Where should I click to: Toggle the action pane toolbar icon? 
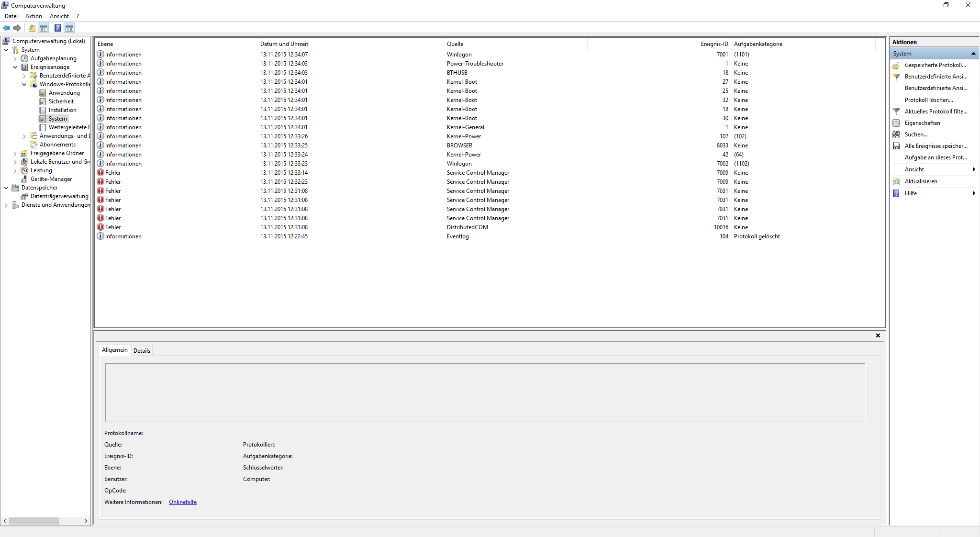pos(69,28)
